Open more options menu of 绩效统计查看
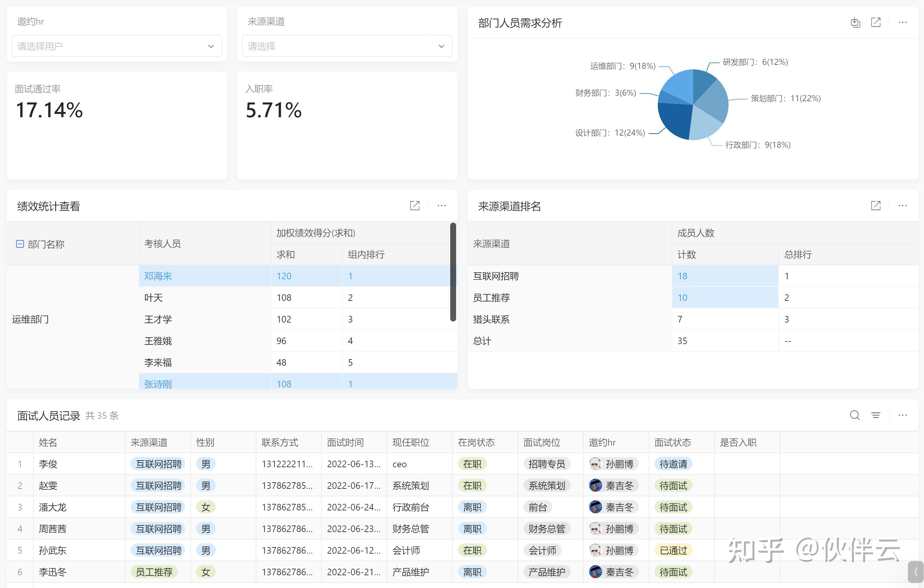The height and width of the screenshot is (588, 924). 442,206
